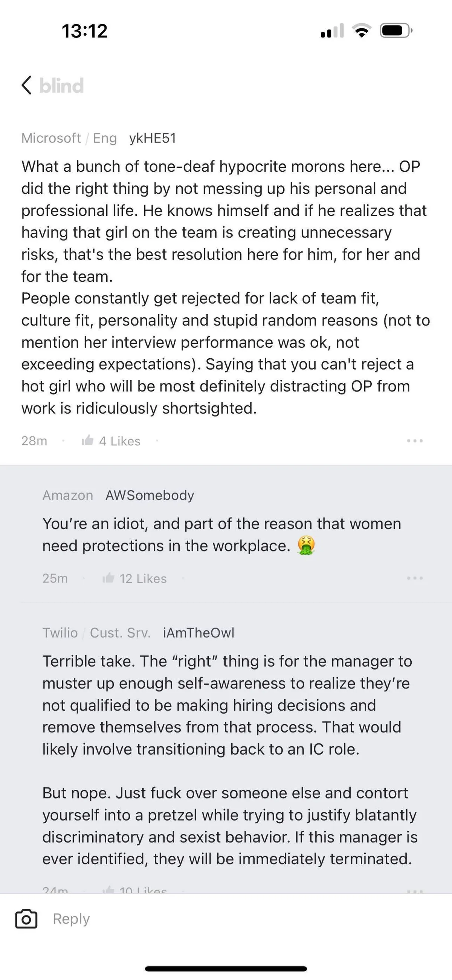Screen dimensions: 452x980
Task: Like AWSomebody's reply with thumbs-up
Action: (x=108, y=578)
